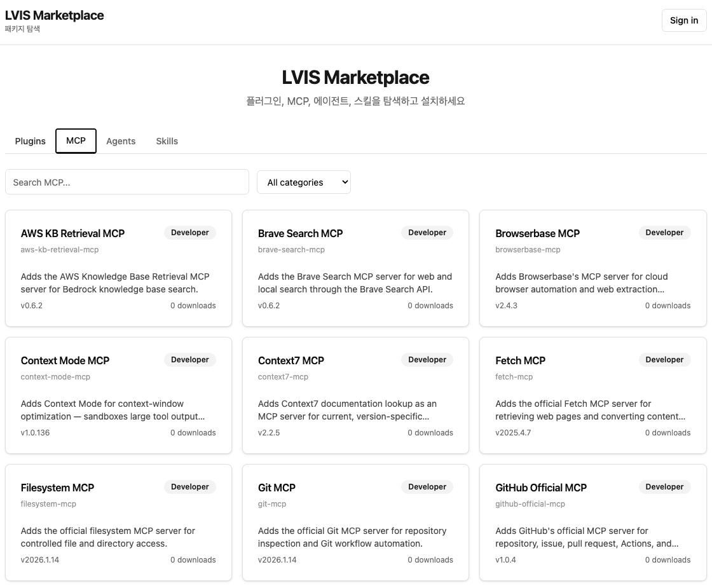Click version v1.0.4 on GitHub Official card

pyautogui.click(x=505, y=560)
